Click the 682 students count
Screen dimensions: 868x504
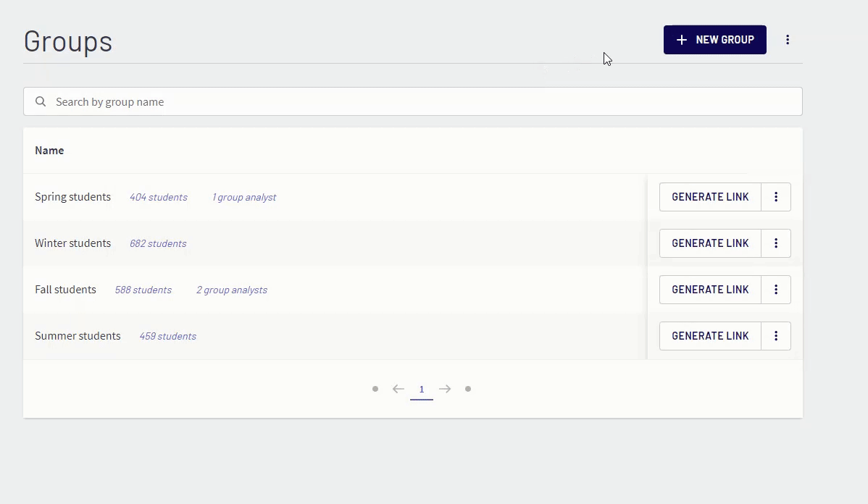click(x=158, y=244)
